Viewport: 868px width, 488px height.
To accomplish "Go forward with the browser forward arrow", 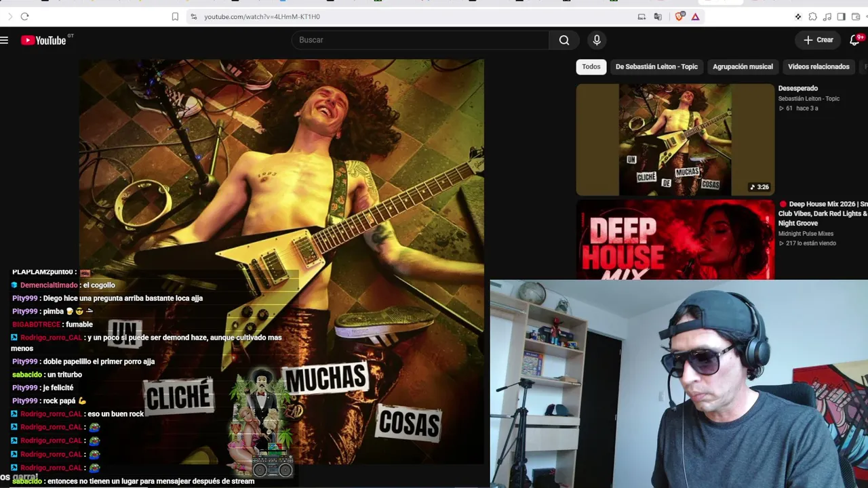I will (10, 16).
